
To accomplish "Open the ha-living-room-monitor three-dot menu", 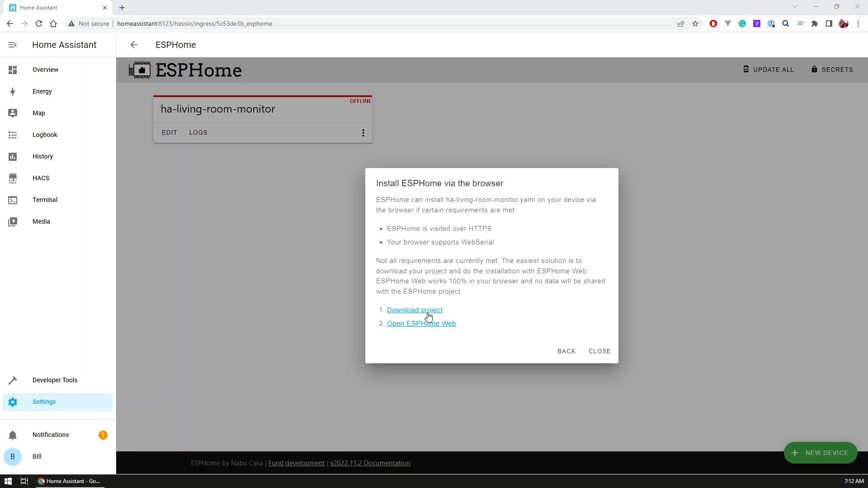I will coord(363,133).
